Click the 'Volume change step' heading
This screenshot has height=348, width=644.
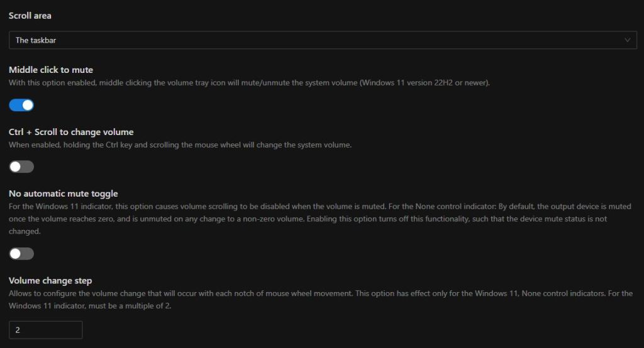[x=50, y=280]
